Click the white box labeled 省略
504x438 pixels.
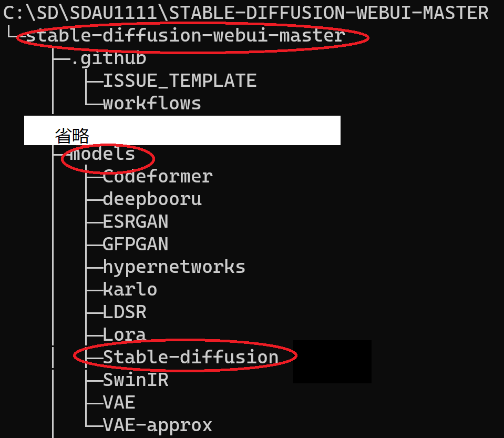pyautogui.click(x=182, y=130)
